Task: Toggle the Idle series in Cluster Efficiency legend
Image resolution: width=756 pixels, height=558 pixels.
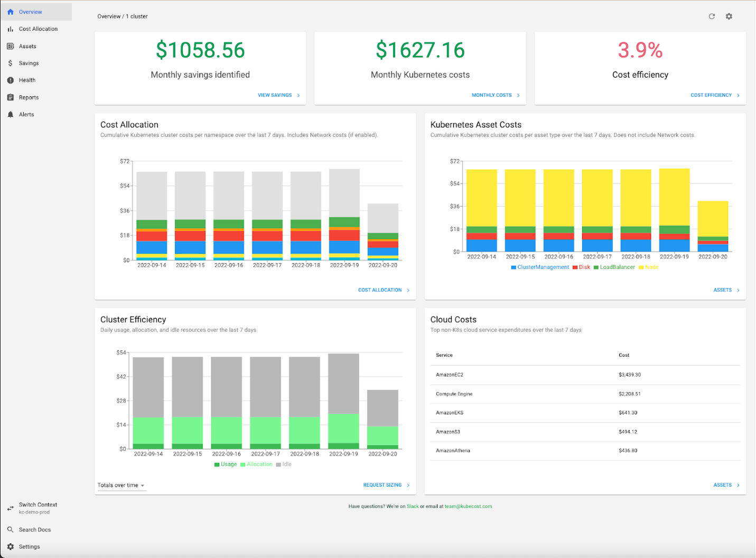Action: click(x=284, y=464)
